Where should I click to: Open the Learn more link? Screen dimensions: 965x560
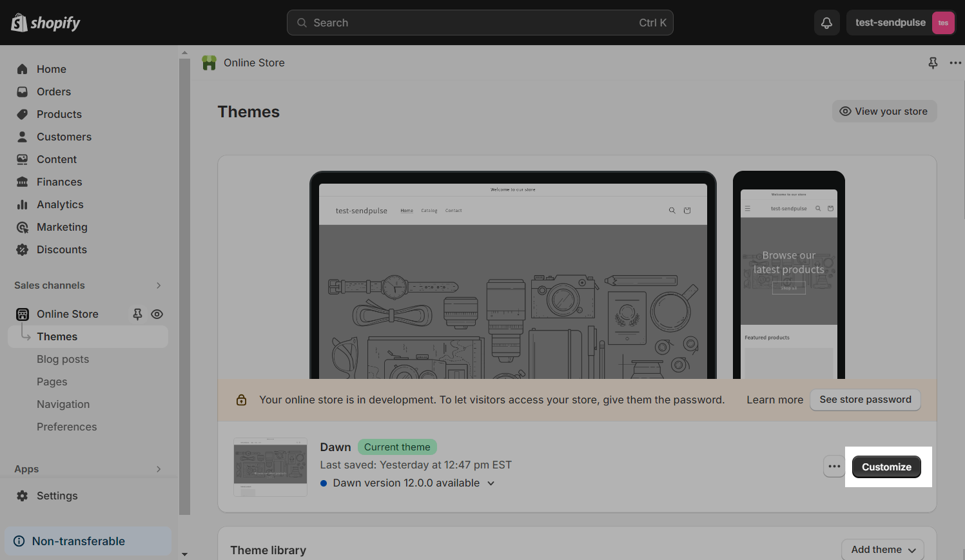click(775, 400)
